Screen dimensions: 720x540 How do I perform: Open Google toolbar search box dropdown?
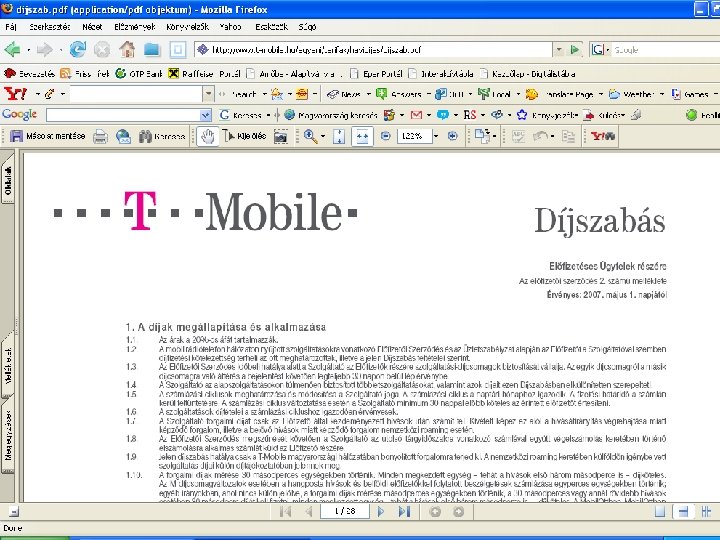(x=205, y=115)
